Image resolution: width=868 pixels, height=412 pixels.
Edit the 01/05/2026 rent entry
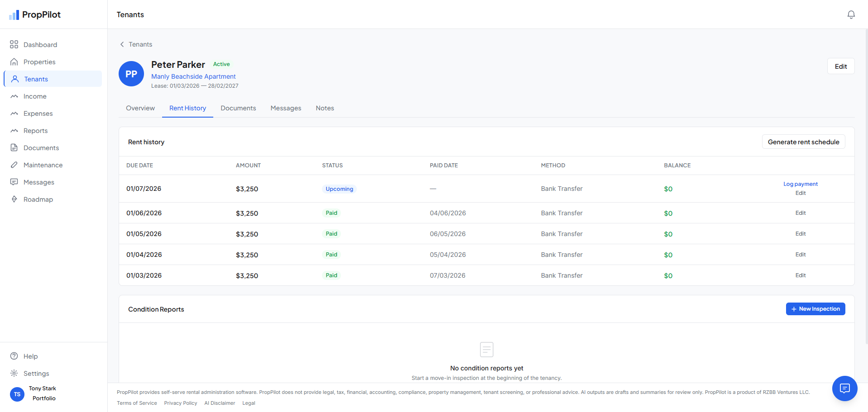pyautogui.click(x=801, y=234)
